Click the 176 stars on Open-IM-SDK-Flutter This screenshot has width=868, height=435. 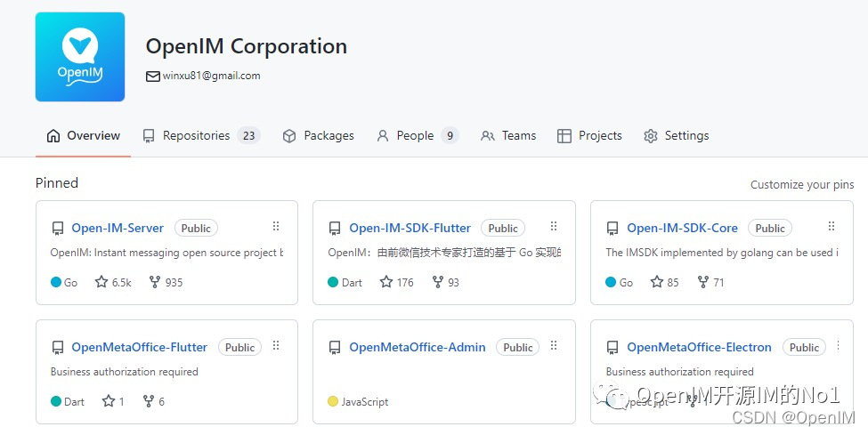(397, 282)
